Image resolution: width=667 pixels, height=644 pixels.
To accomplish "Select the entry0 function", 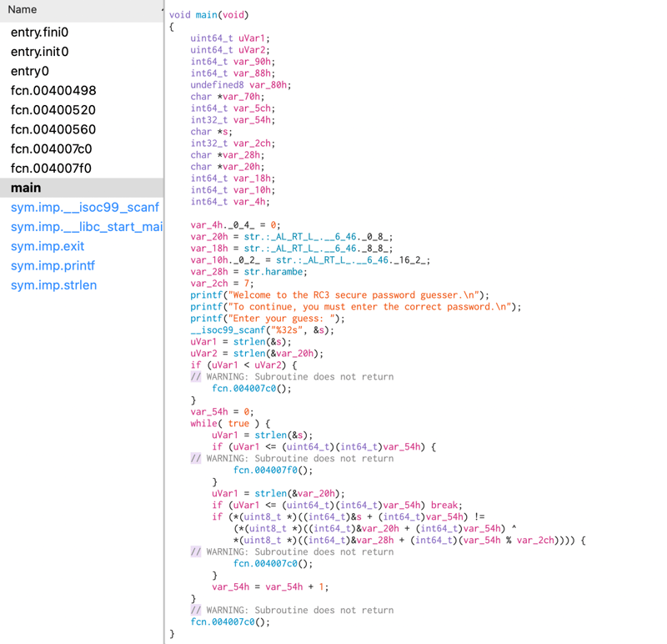I will 30,71.
